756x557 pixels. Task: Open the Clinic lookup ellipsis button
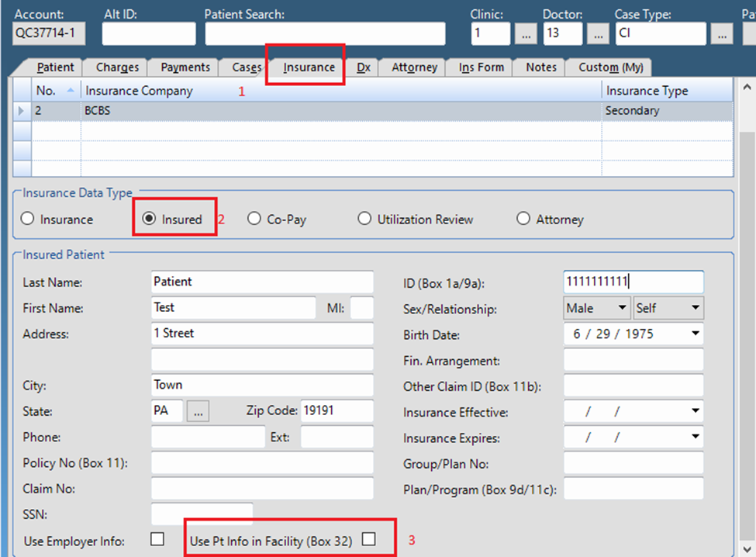(526, 34)
